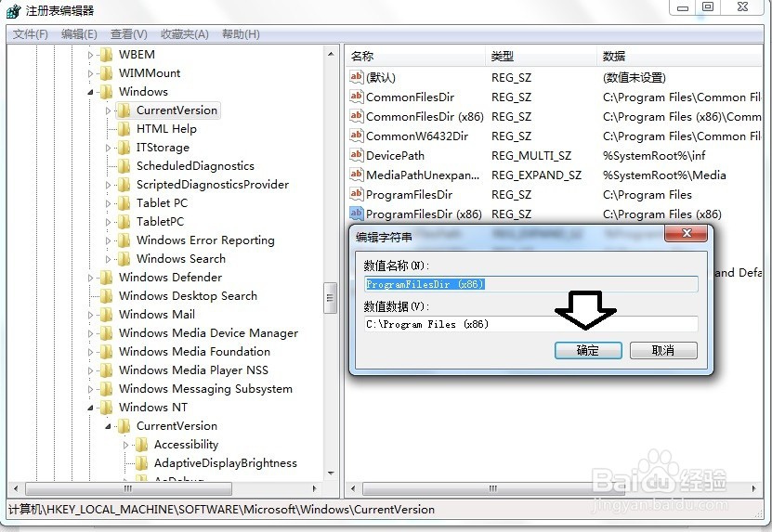Click the HTML Help folder icon

[x=124, y=129]
